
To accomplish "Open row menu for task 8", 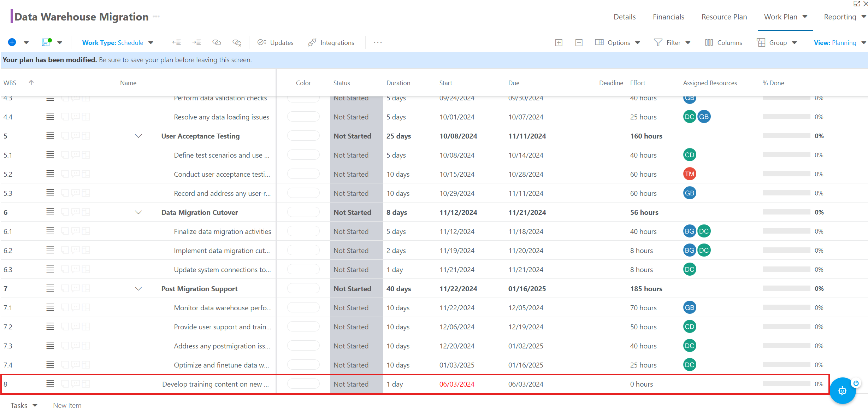I will point(50,384).
